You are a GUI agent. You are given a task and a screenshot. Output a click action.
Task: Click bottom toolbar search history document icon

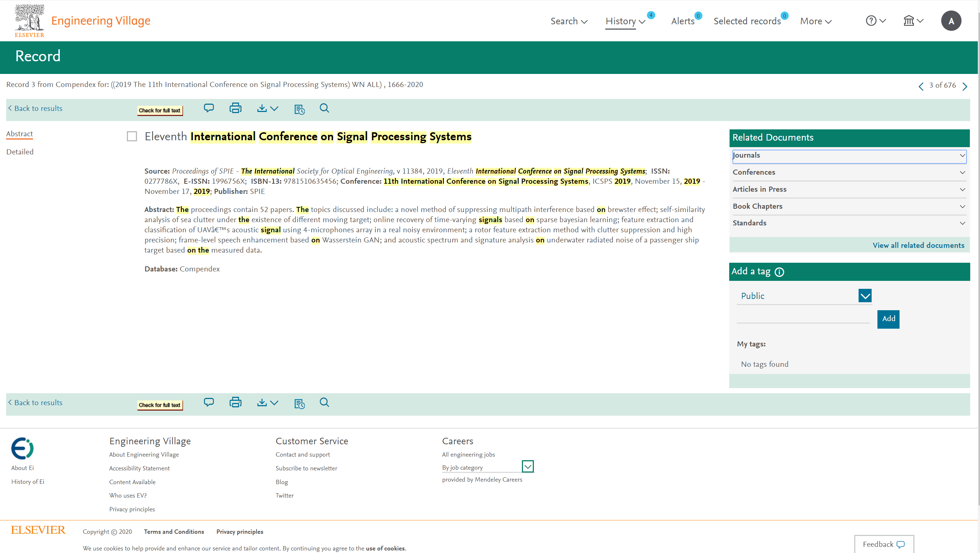[299, 404]
